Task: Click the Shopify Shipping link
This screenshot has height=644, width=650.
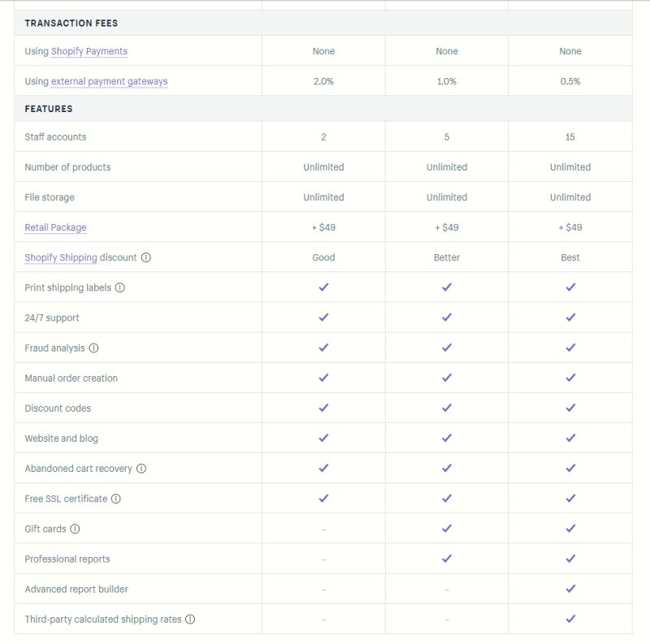Action: pos(62,257)
